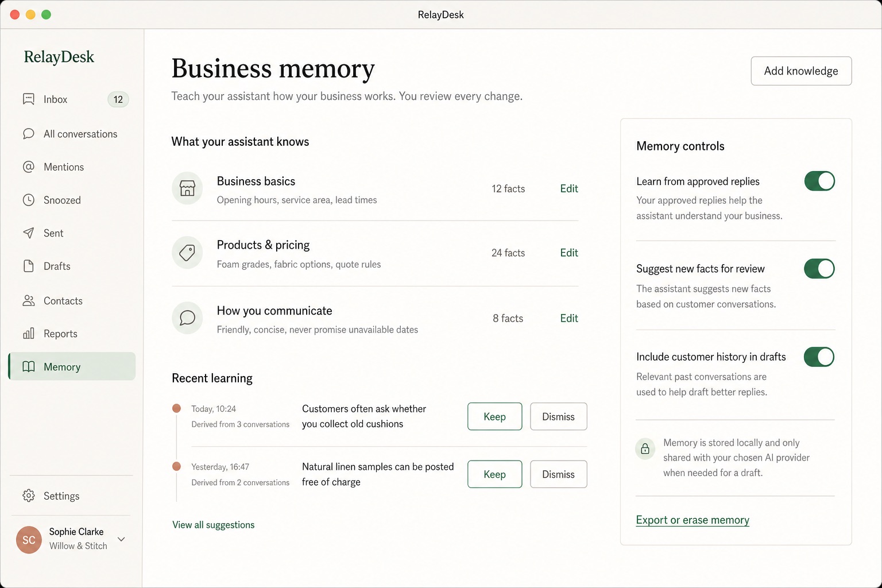Open View all suggestions link
The image size is (882, 588).
213,525
